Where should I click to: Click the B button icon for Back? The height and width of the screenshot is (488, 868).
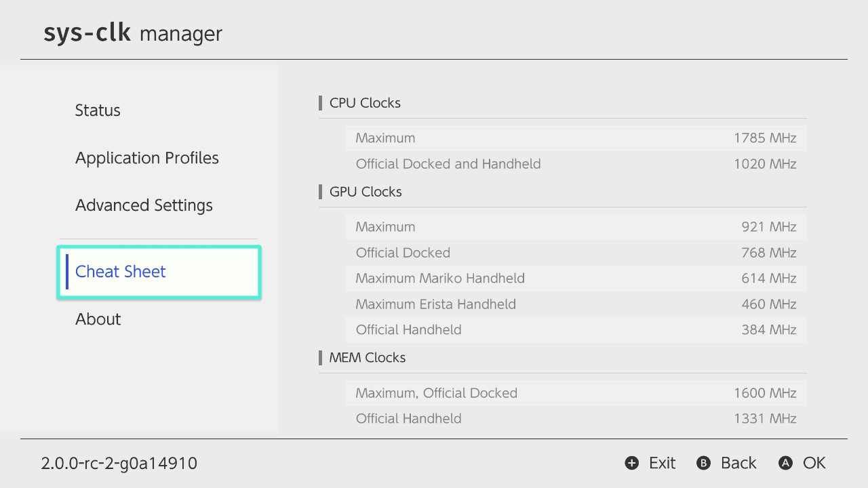click(x=704, y=463)
